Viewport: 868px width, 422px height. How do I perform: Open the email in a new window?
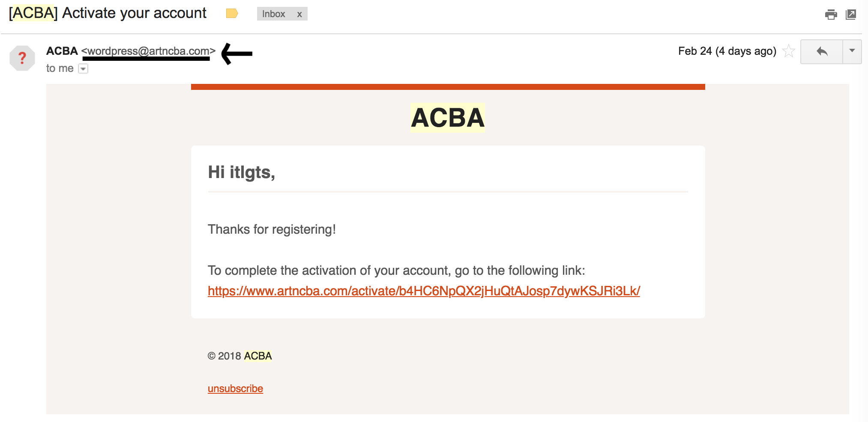(851, 14)
